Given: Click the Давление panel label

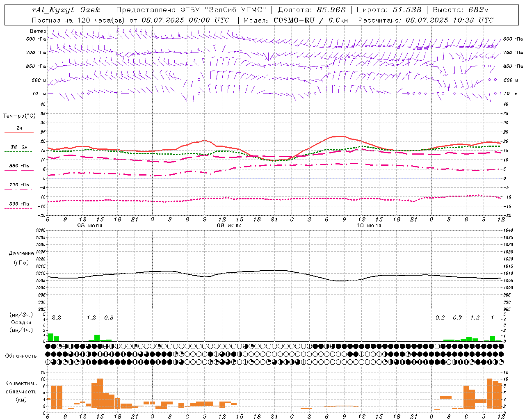Looking at the screenshot, I should point(21,253).
